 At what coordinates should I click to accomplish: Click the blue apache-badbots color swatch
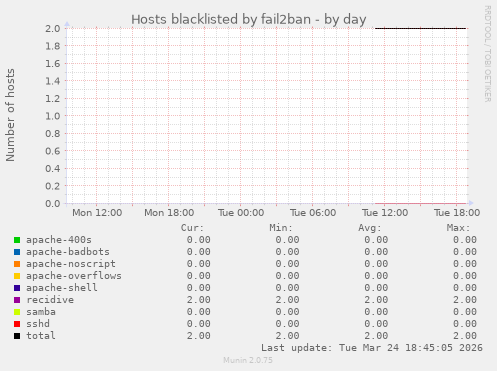click(17, 252)
